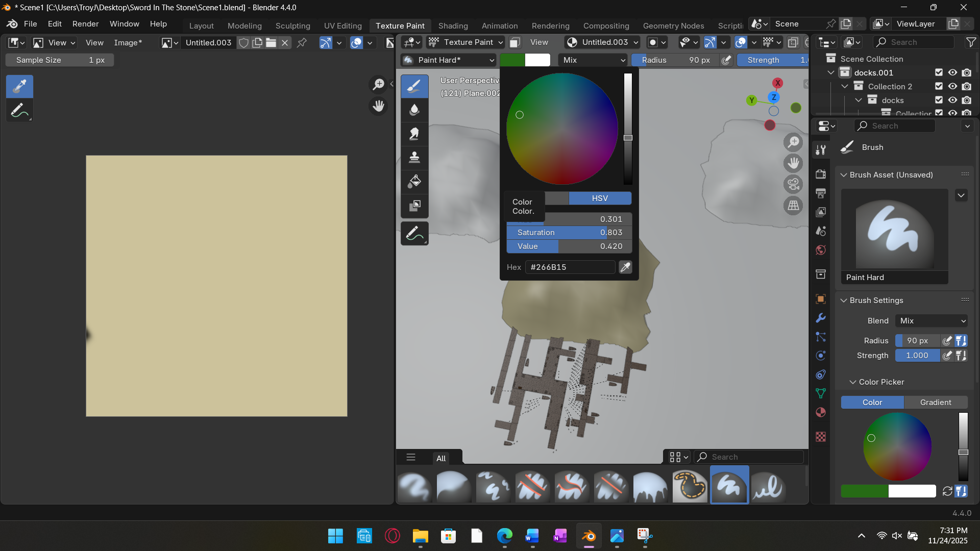Click the hex color eyedropper button
980x551 pixels.
(625, 267)
